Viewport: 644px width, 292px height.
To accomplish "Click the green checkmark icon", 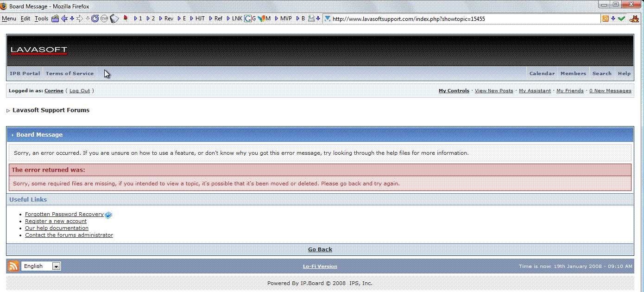I will coord(621,19).
